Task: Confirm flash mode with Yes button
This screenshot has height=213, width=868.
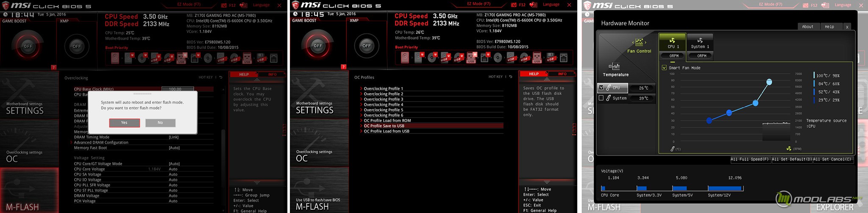Action: [x=124, y=122]
